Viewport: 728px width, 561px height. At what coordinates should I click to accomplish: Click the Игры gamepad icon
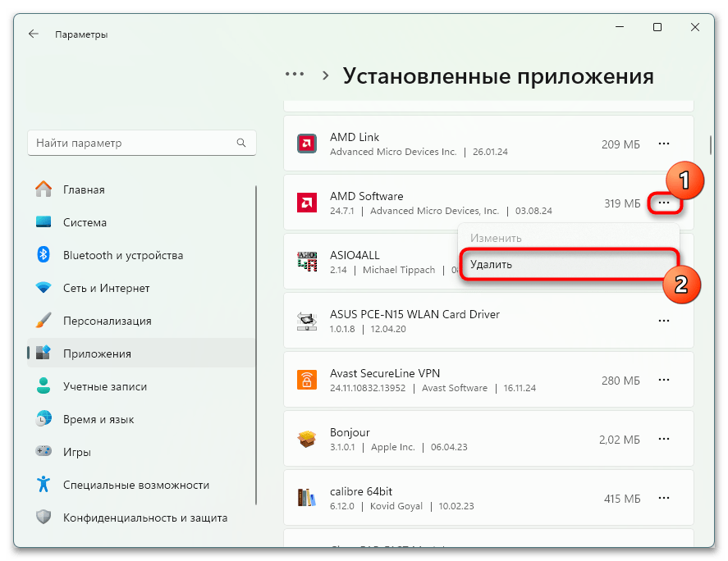tap(43, 451)
